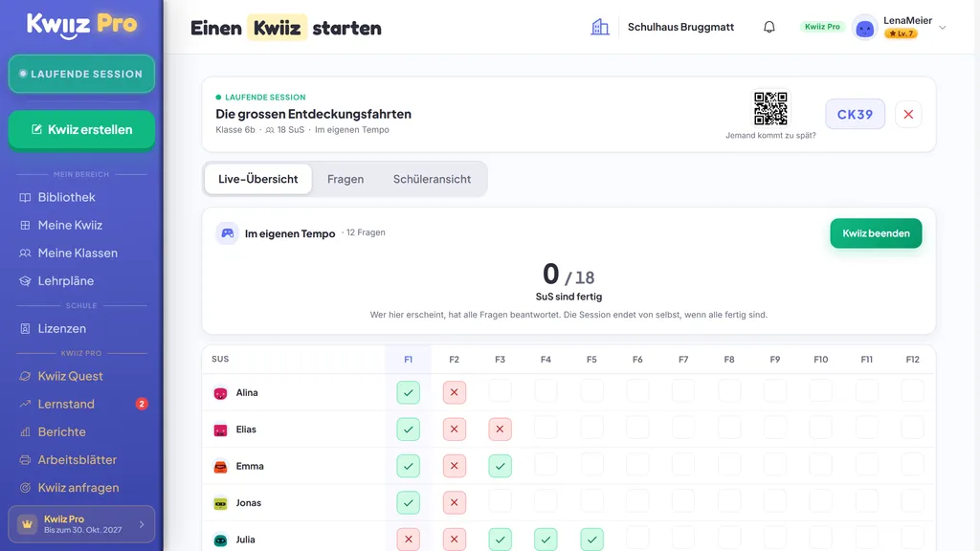Open the session QR code
Viewport: 980px width, 551px height.
[770, 109]
